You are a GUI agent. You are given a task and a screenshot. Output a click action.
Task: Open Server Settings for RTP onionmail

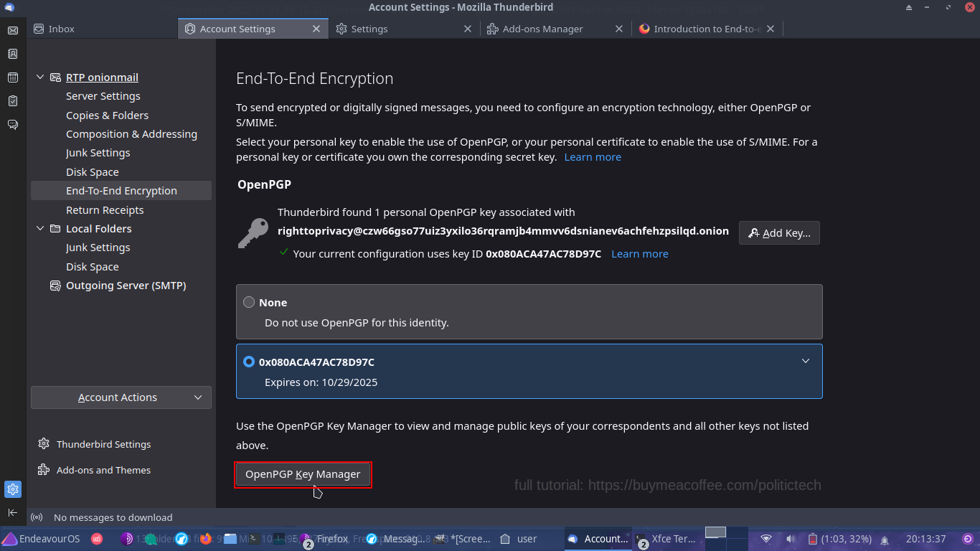coord(103,96)
